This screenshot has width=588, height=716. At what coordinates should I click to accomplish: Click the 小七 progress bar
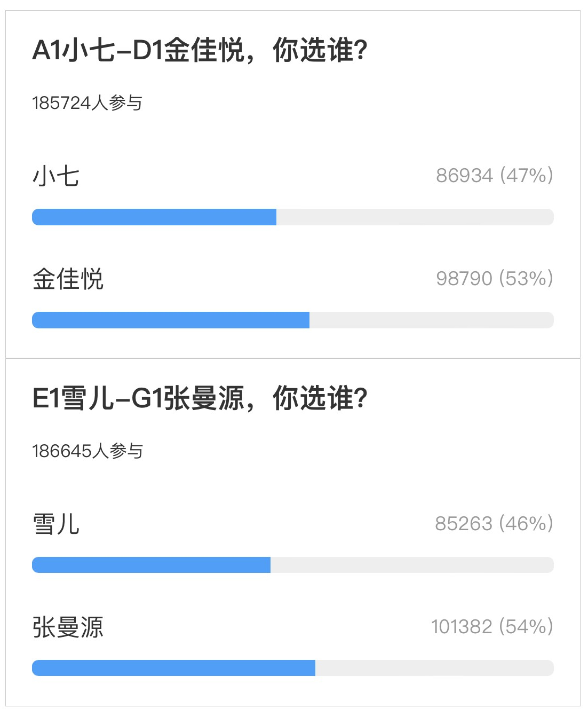[x=293, y=217]
